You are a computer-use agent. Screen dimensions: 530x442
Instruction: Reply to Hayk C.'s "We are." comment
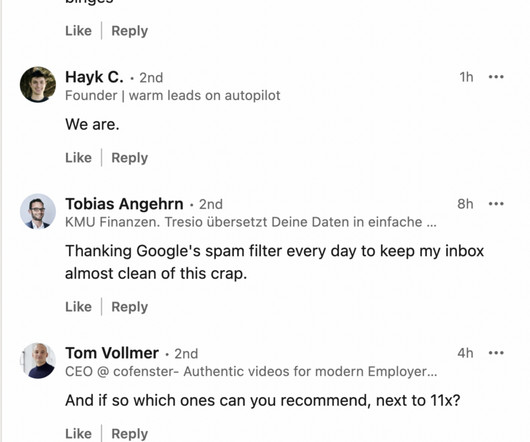tap(130, 158)
